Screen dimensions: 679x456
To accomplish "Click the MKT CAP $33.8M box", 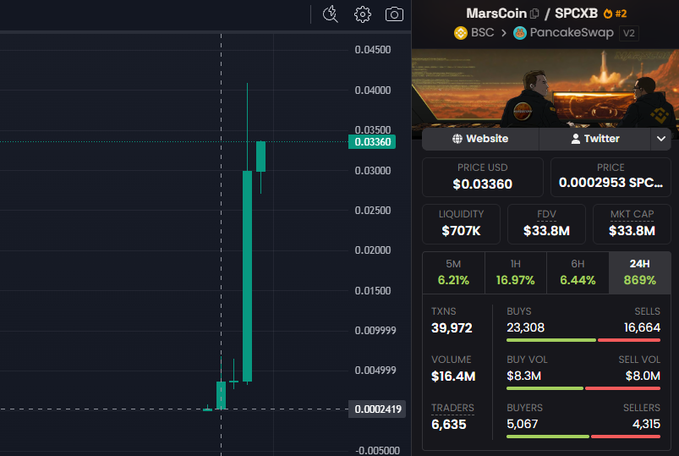I will coord(632,224).
